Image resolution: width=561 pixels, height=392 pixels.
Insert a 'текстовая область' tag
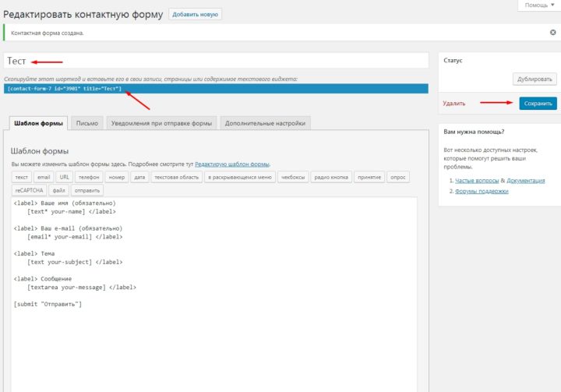(x=176, y=177)
